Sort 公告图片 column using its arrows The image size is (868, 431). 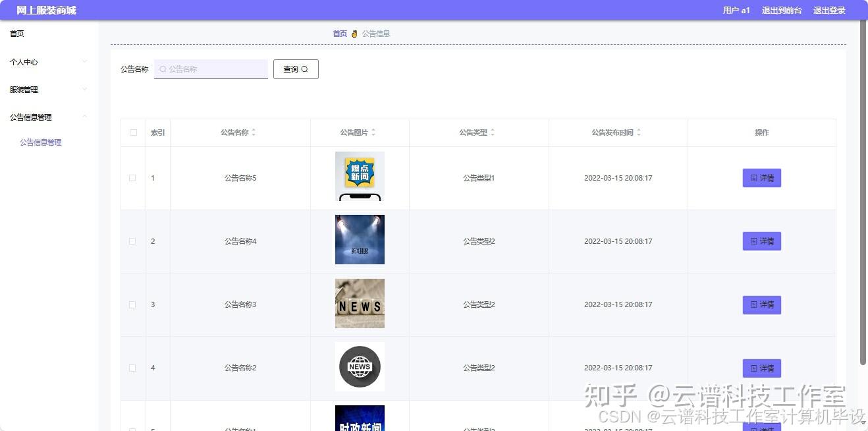(x=373, y=132)
